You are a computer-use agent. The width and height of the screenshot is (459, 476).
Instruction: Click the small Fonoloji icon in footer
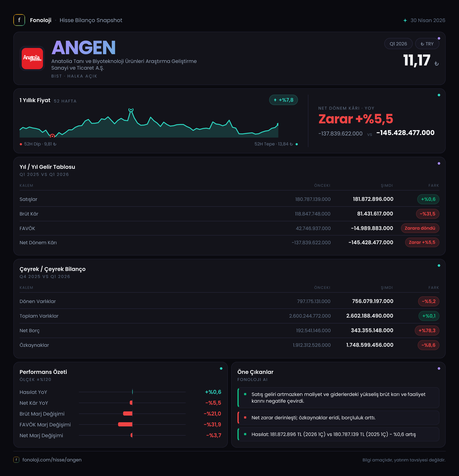click(16, 460)
